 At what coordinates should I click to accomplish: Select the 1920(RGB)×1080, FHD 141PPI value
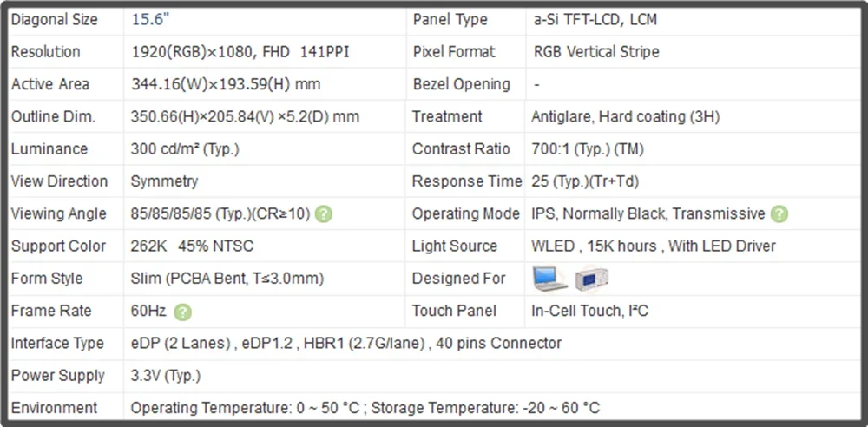(240, 52)
